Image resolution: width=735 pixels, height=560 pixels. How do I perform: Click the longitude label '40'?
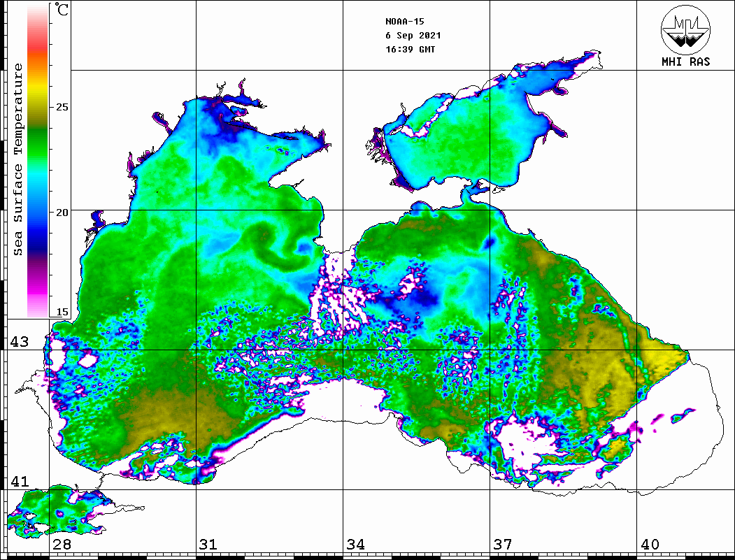(650, 544)
